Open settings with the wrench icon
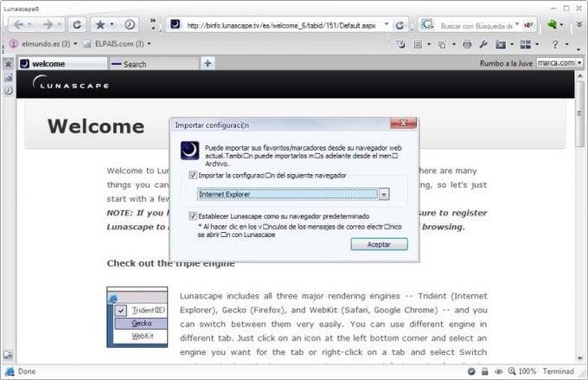This screenshot has height=380, width=588. coord(483,44)
